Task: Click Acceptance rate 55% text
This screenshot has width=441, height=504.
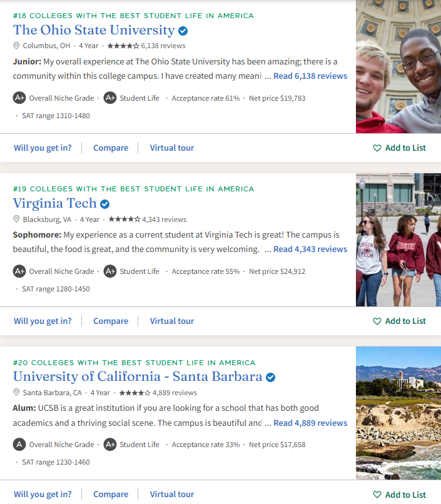Action: [x=206, y=271]
